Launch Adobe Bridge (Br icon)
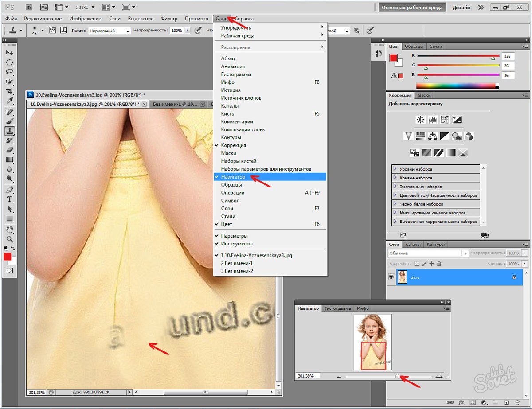532x409 pixels. (x=29, y=7)
